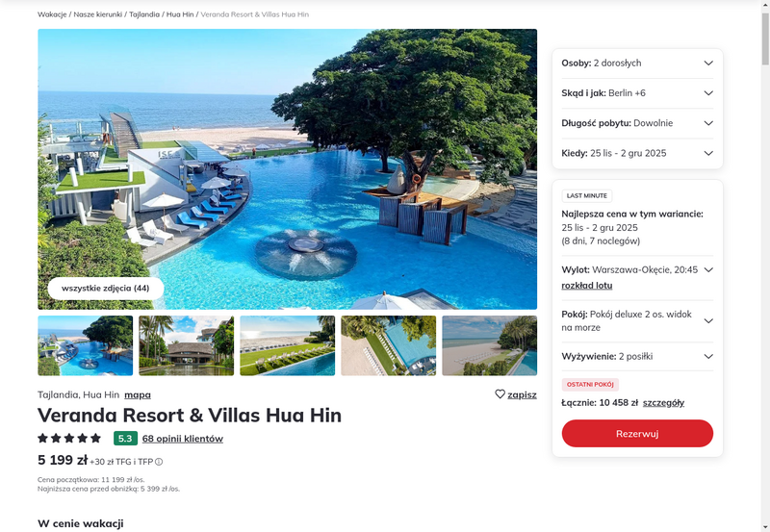Read the 68 opinii klientów reviews

tap(183, 439)
